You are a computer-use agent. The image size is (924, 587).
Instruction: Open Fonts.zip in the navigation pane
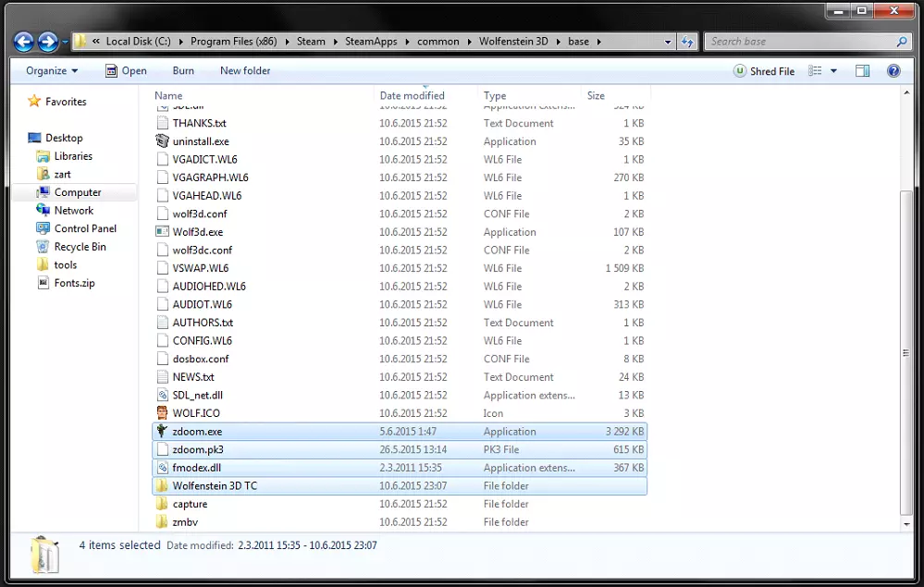[x=66, y=283]
